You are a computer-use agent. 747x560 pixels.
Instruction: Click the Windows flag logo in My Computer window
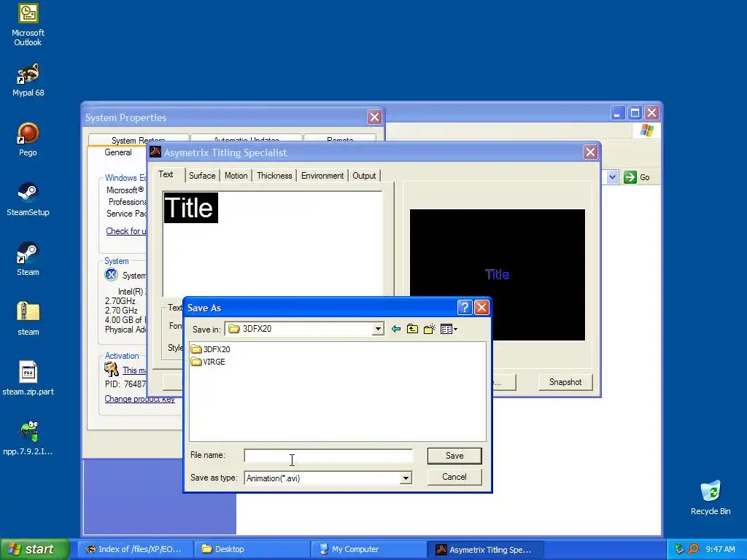(646, 130)
